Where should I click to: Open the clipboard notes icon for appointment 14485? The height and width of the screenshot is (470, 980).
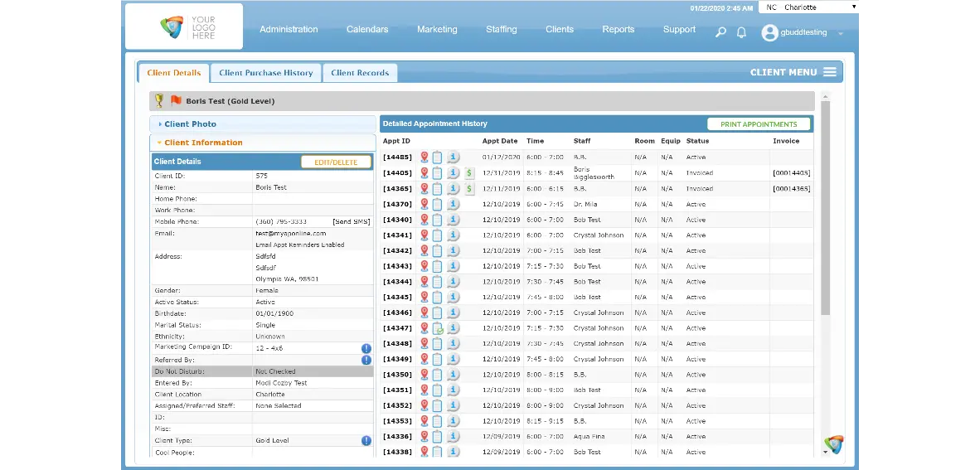coord(438,157)
